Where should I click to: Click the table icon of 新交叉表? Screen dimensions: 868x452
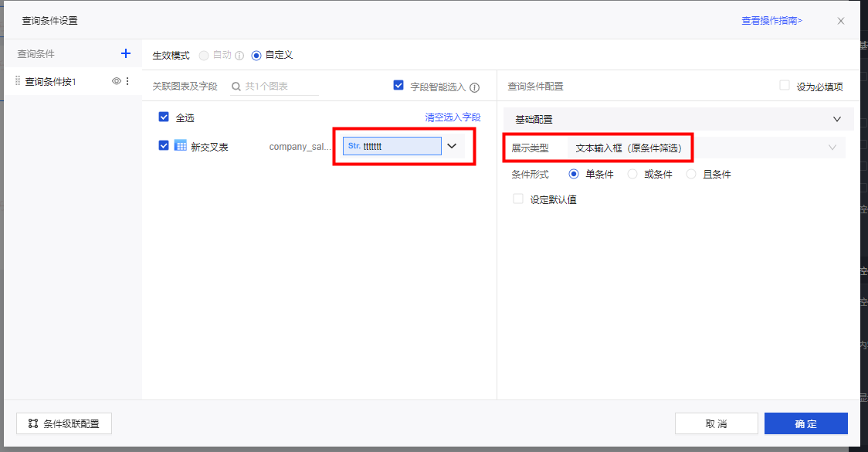point(181,146)
